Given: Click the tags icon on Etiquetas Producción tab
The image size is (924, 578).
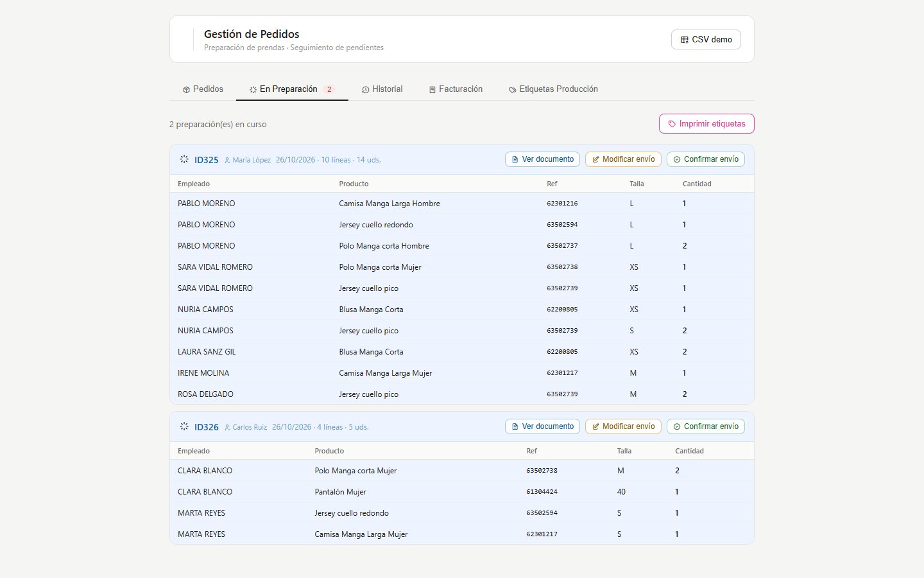Looking at the screenshot, I should [512, 90].
